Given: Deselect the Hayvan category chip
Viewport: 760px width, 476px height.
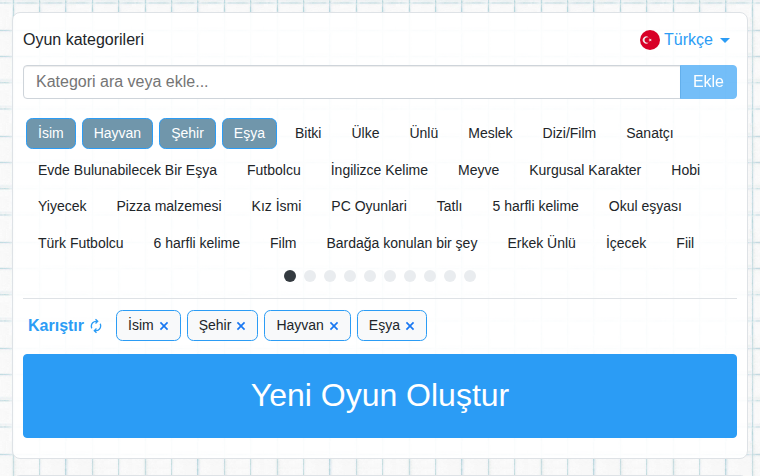Looking at the screenshot, I should click(117, 133).
